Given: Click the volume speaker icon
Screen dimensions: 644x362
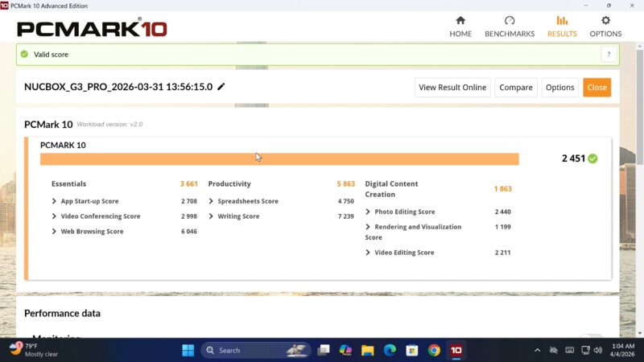Looking at the screenshot, I should pos(598,350).
